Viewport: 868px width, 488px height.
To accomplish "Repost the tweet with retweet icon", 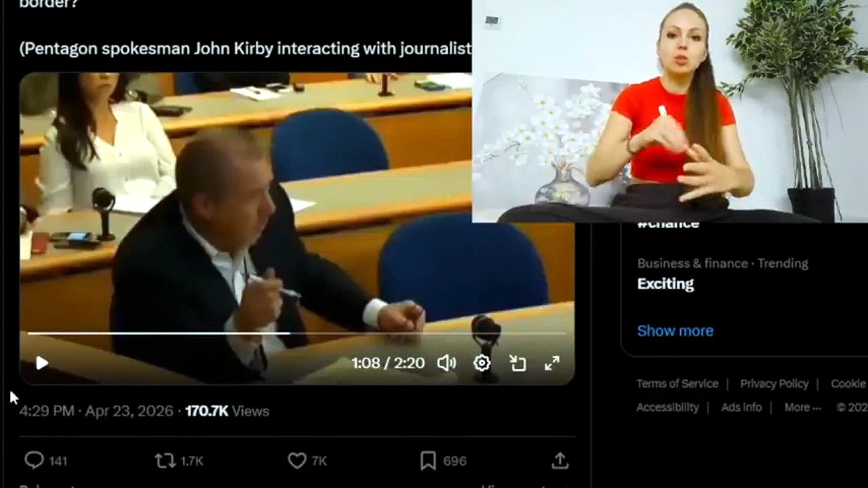I will coord(165,461).
